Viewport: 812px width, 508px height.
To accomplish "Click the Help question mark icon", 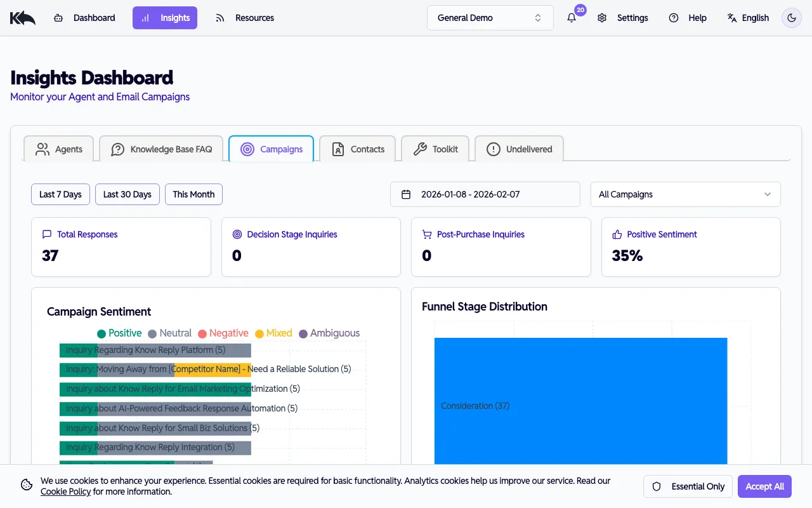I will 673,18.
